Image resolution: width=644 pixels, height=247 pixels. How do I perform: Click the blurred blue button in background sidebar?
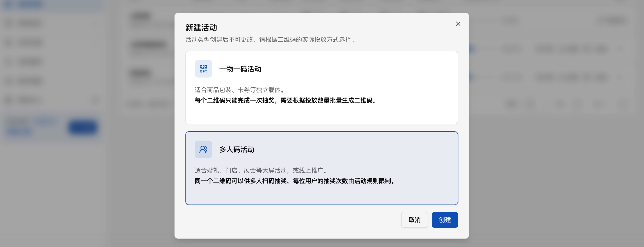(83, 127)
